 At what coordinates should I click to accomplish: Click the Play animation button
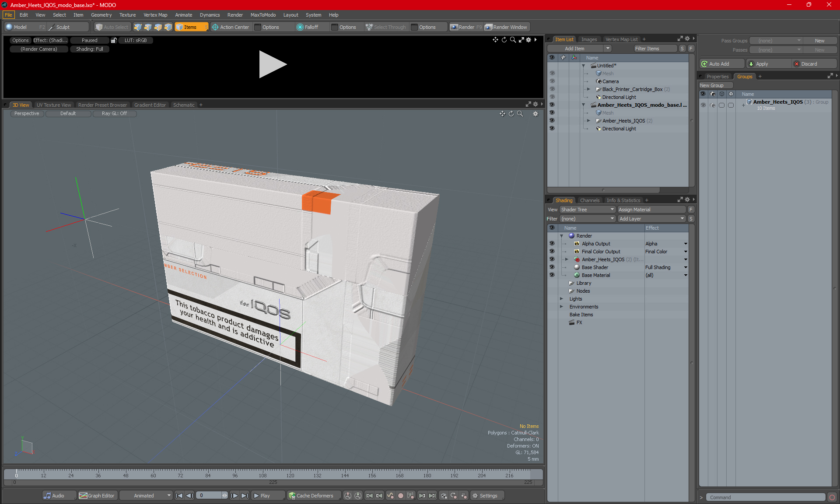[x=268, y=496]
